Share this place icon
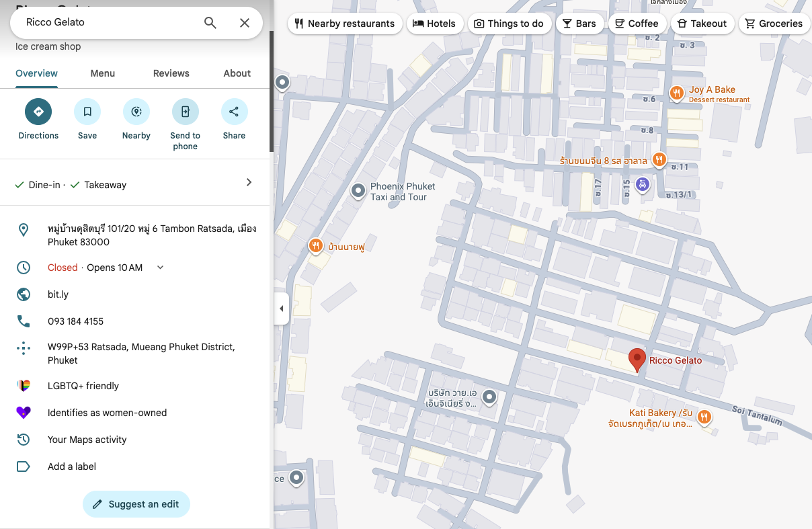 234,112
